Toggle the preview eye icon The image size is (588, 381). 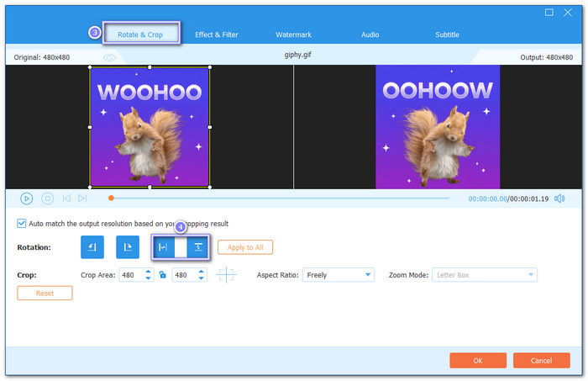pos(109,57)
